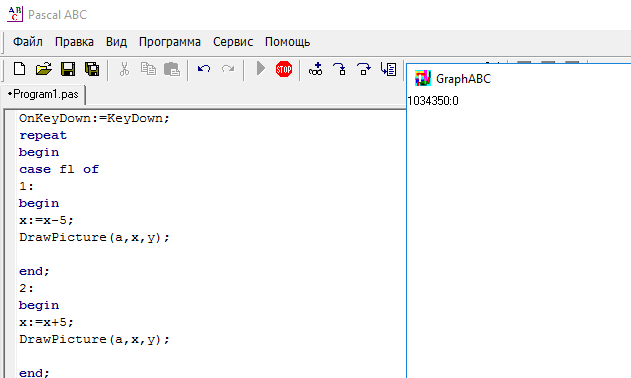The width and height of the screenshot is (631, 378).
Task: Step into debugger icon
Action: pyautogui.click(x=340, y=69)
